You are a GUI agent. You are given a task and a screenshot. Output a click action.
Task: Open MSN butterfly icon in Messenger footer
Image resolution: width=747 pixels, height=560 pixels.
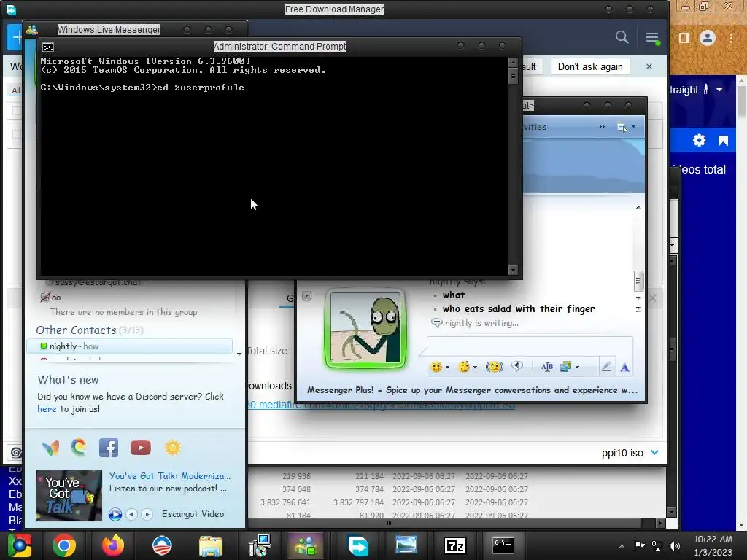[x=50, y=448]
